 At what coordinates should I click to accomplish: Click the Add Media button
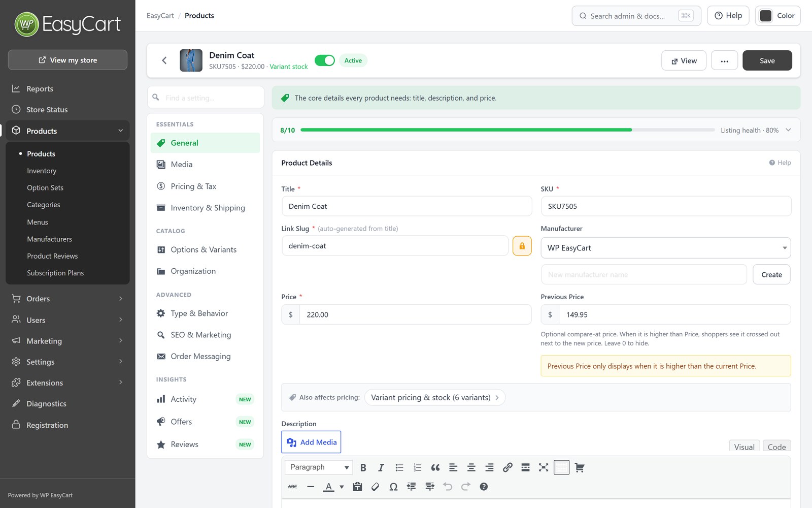tap(311, 442)
